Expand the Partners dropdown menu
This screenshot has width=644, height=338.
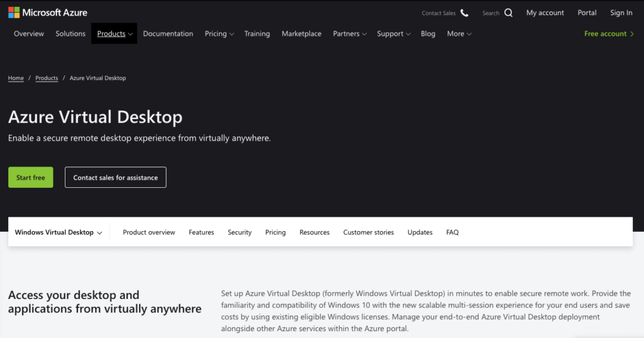[350, 34]
